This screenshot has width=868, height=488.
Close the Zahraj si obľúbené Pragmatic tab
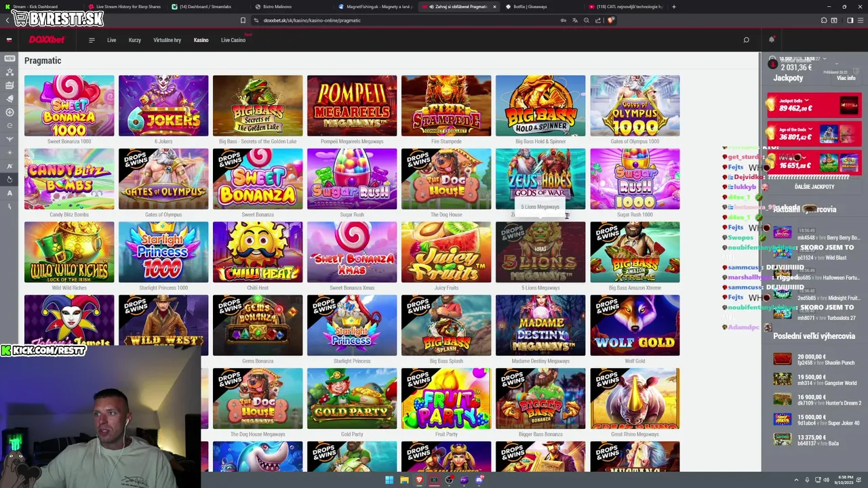[494, 7]
